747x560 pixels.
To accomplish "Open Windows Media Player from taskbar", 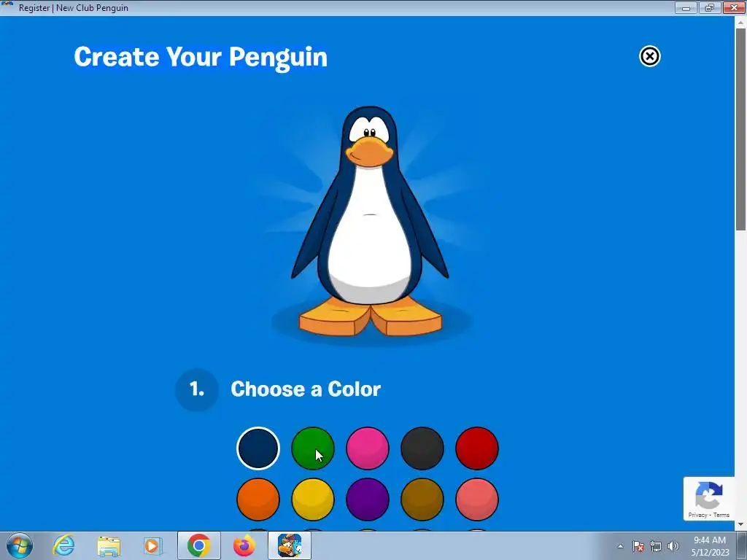I will click(152, 545).
